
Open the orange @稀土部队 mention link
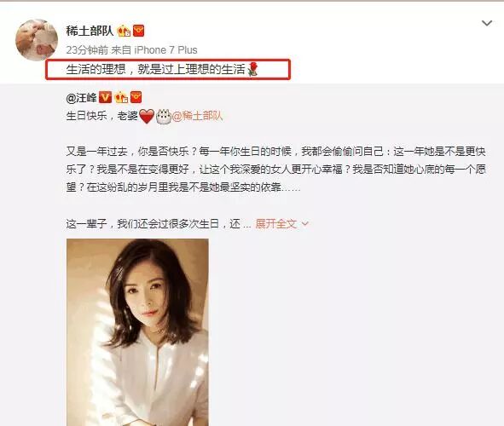[197, 116]
